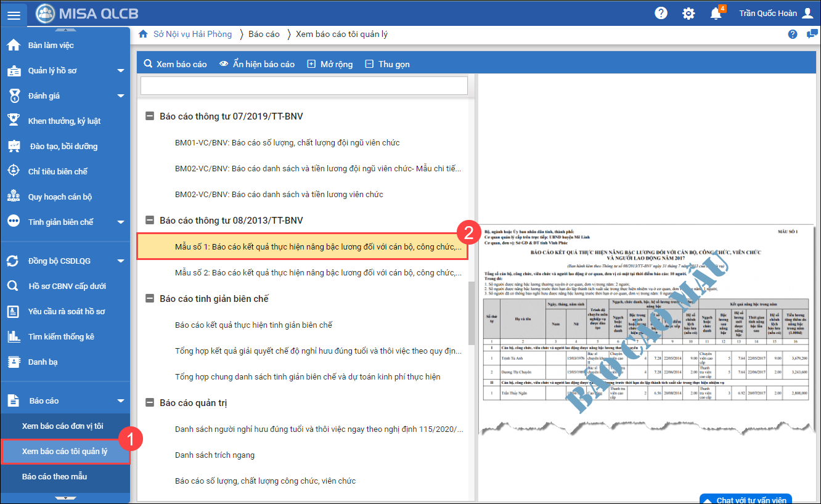Expand Quản lý hồ sơ sidebar menu
Image resolution: width=821 pixels, height=504 pixels.
(121, 71)
